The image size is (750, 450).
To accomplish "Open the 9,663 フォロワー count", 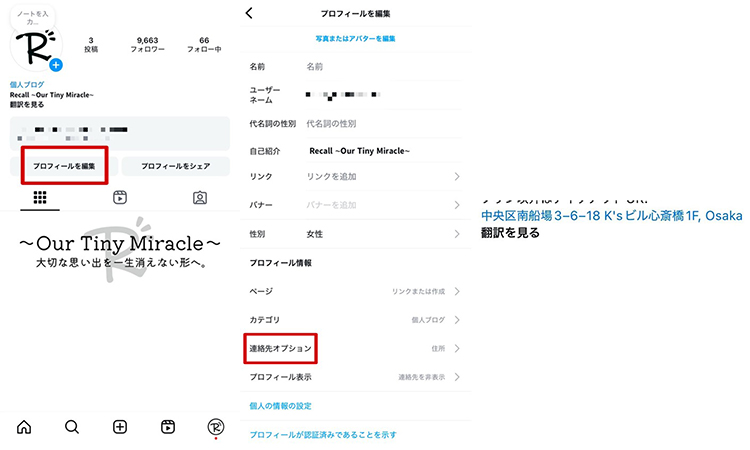I will [x=147, y=44].
